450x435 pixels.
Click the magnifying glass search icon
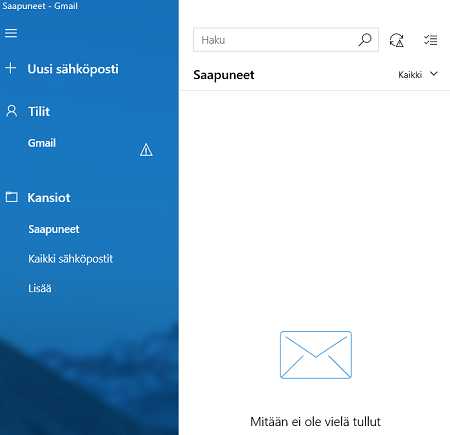click(x=365, y=40)
